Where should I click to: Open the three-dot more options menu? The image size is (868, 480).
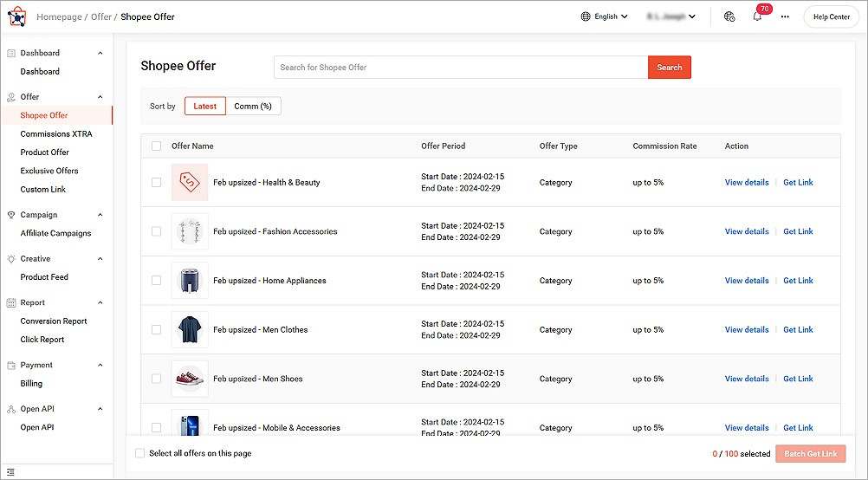pyautogui.click(x=785, y=16)
